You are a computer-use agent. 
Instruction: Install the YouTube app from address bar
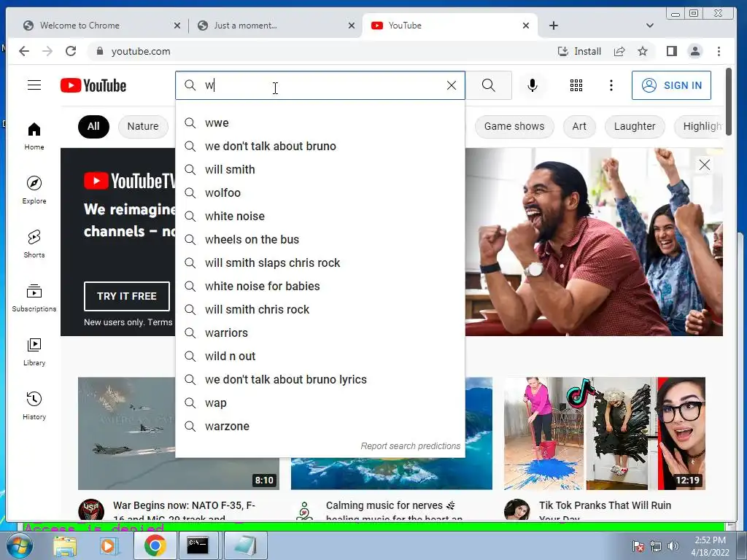coord(579,51)
